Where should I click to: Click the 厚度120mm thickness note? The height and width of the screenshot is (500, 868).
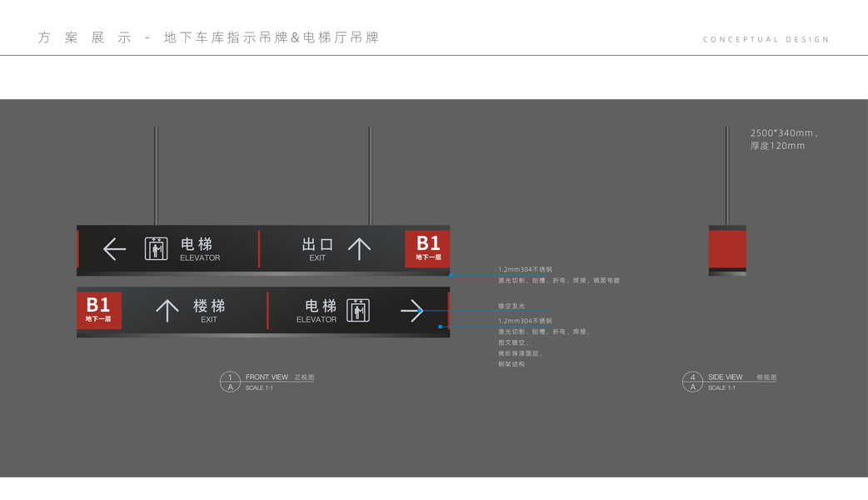(x=777, y=146)
